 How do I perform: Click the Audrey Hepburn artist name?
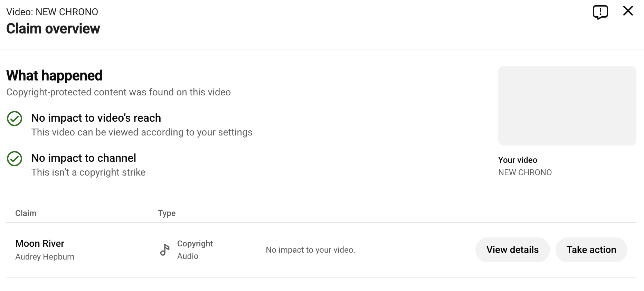tap(45, 257)
